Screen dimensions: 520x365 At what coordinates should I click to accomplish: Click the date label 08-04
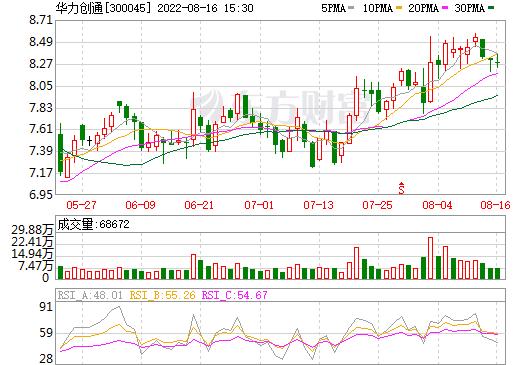pos(437,205)
